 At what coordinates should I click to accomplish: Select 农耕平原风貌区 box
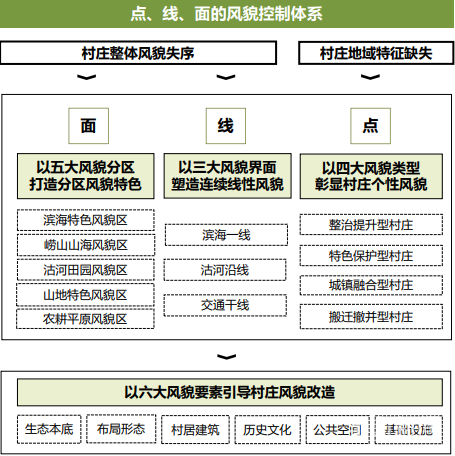[86, 319]
